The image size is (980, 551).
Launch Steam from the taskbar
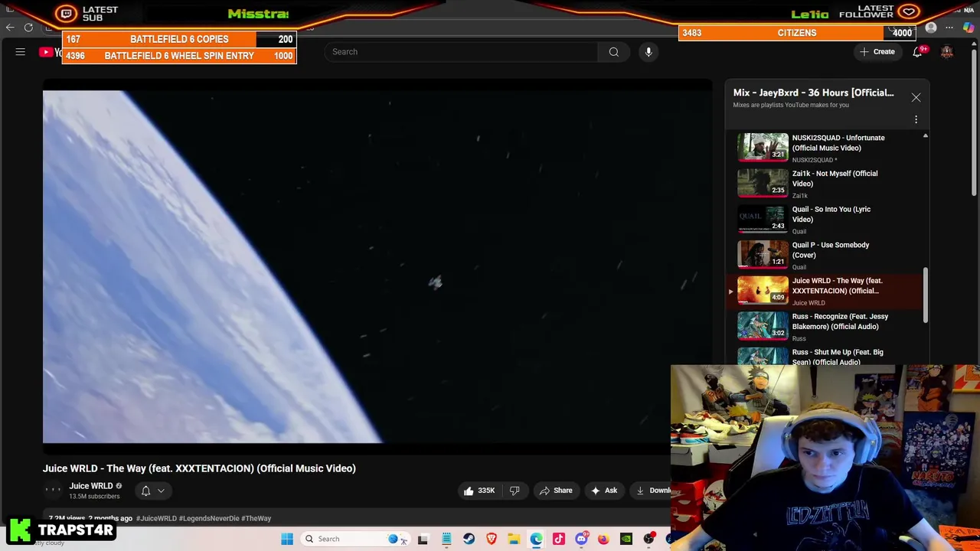coord(469,539)
